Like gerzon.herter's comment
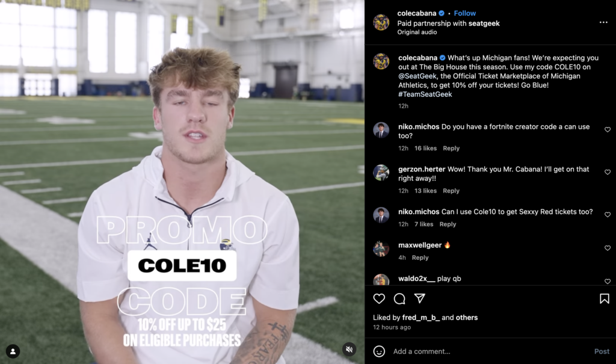This screenshot has width=616, height=364. (608, 172)
